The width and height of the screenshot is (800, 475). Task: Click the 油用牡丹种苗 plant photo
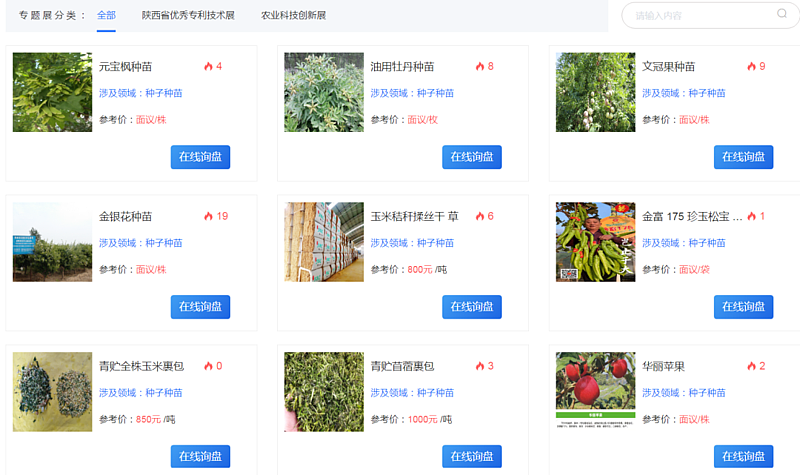324,92
